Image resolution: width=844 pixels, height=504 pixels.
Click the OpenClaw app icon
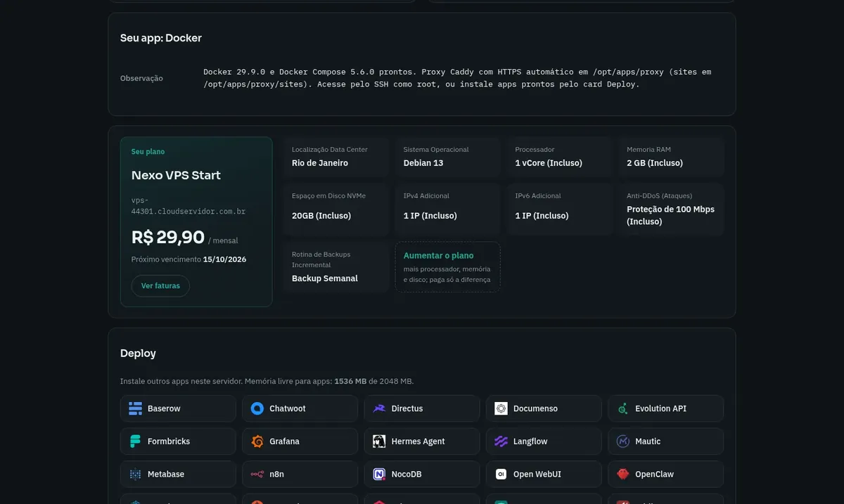click(623, 474)
